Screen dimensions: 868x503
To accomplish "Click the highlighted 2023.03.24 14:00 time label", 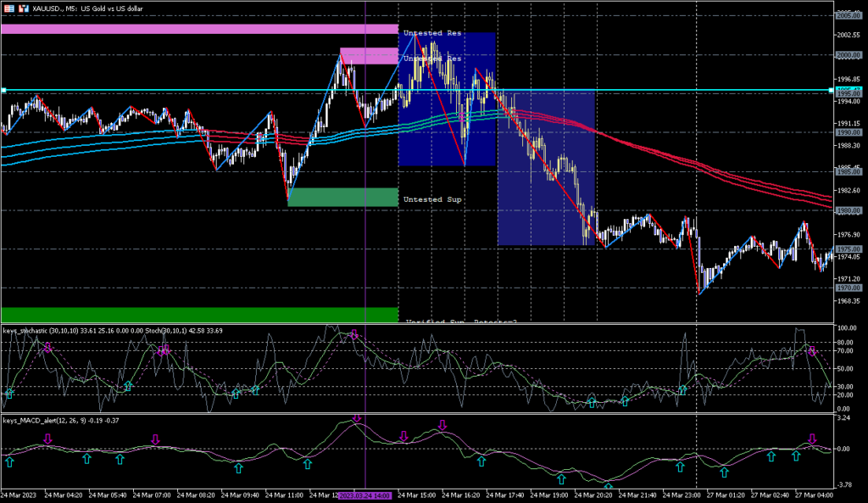I will [x=364, y=495].
